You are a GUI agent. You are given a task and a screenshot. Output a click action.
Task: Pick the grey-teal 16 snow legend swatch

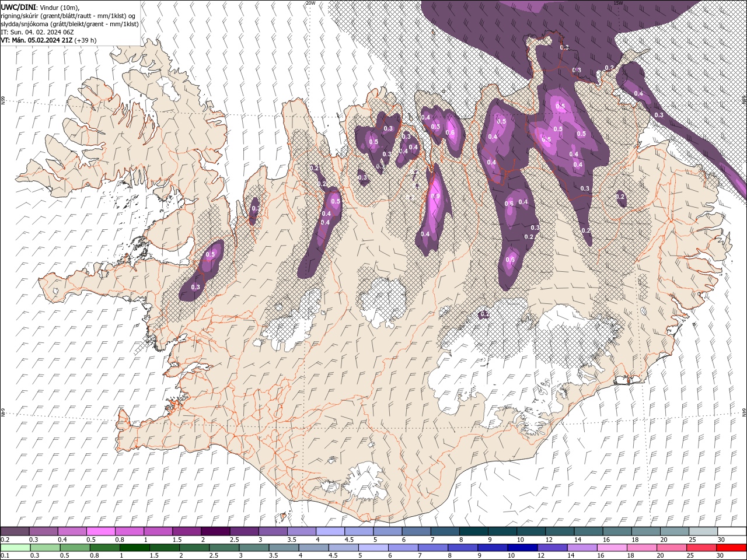tap(617, 531)
